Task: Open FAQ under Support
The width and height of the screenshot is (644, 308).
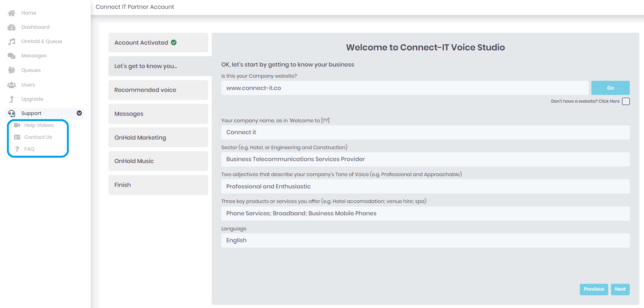Action: (29, 149)
